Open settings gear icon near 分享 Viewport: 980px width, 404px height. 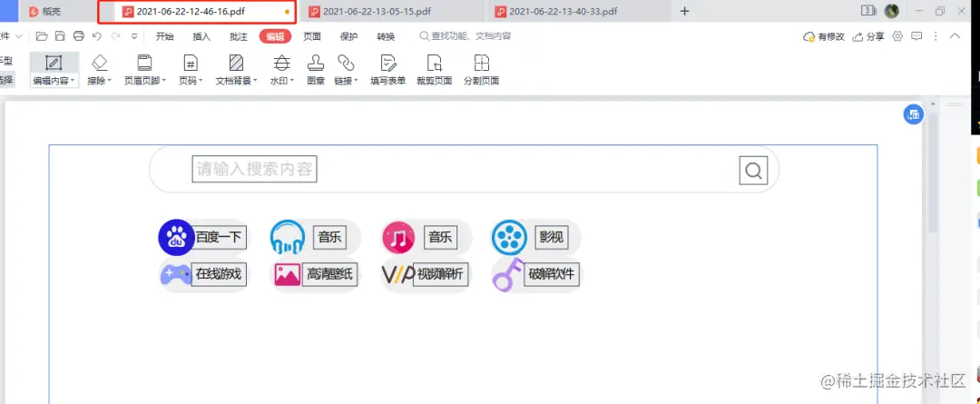coord(897,36)
